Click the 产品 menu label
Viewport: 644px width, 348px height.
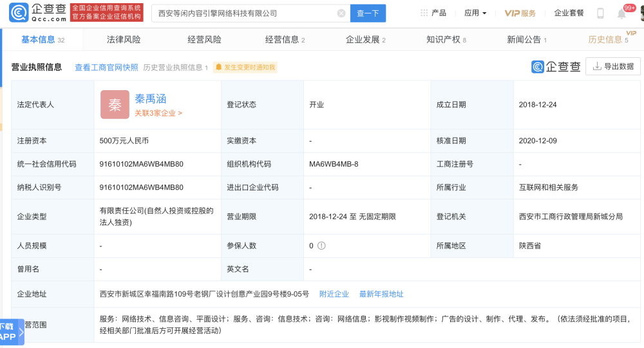click(x=439, y=13)
